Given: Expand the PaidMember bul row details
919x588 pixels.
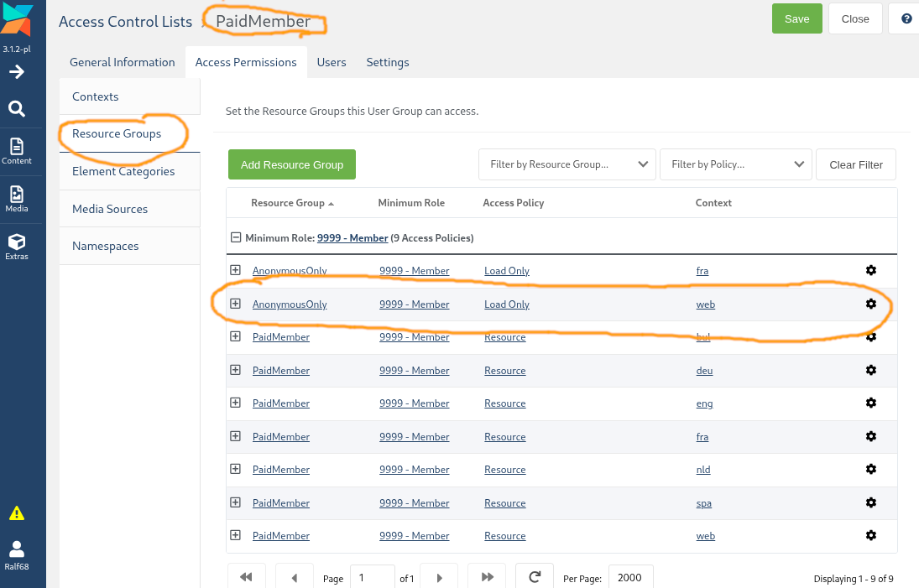Looking at the screenshot, I should pos(235,336).
